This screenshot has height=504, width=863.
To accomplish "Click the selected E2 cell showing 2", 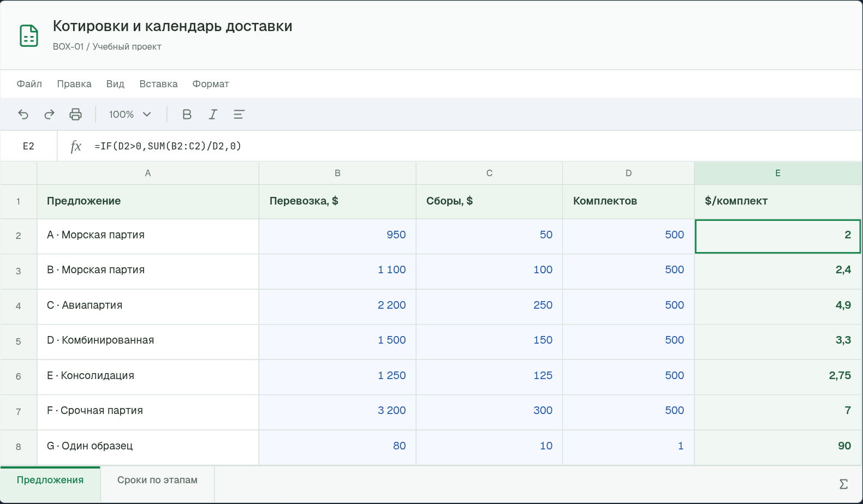I will tap(778, 236).
